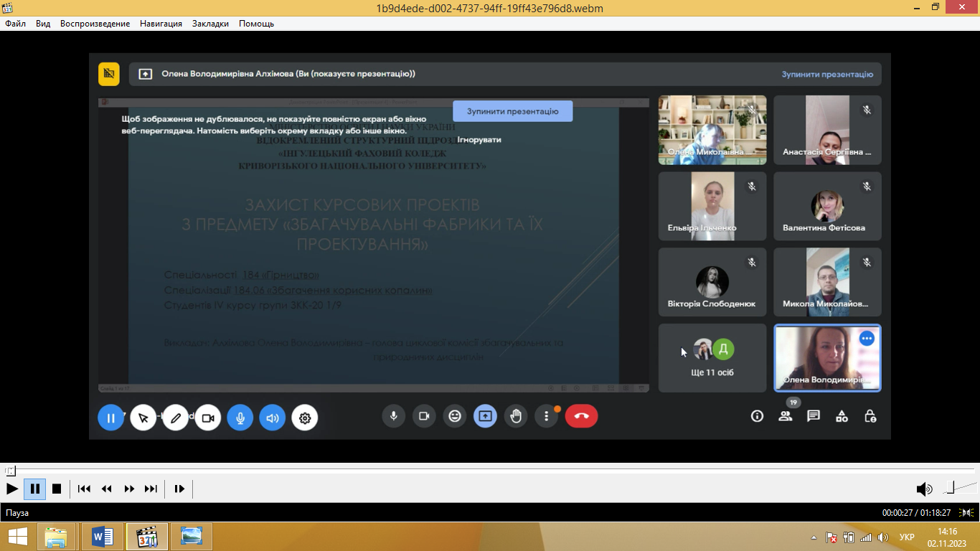This screenshot has width=980, height=551.
Task: Open meeting details info icon
Action: tap(757, 416)
